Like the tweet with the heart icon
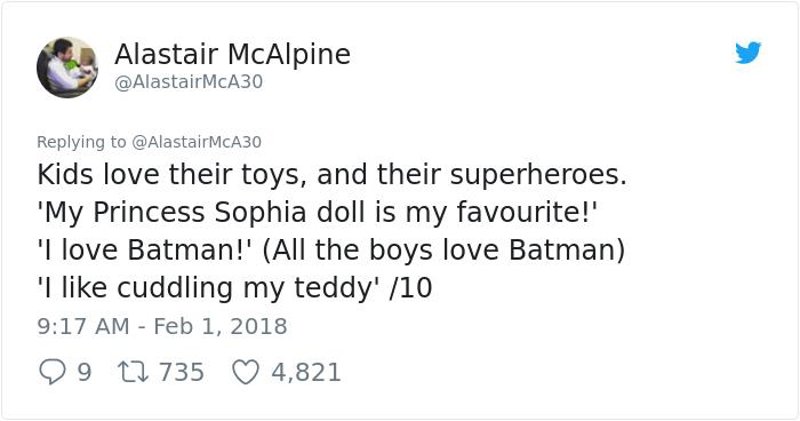 [x=245, y=373]
